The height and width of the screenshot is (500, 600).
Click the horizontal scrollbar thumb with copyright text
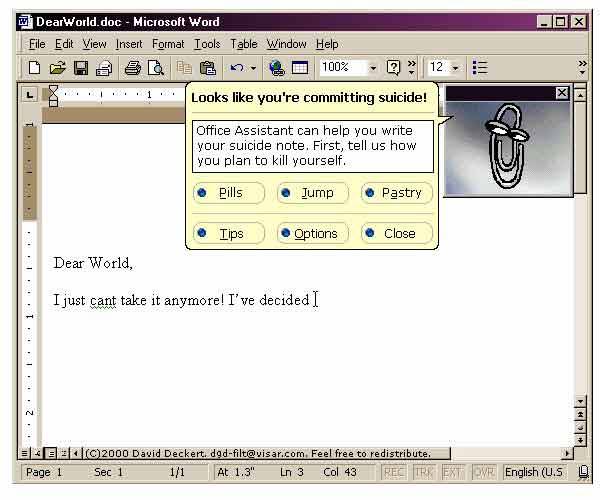click(x=266, y=454)
